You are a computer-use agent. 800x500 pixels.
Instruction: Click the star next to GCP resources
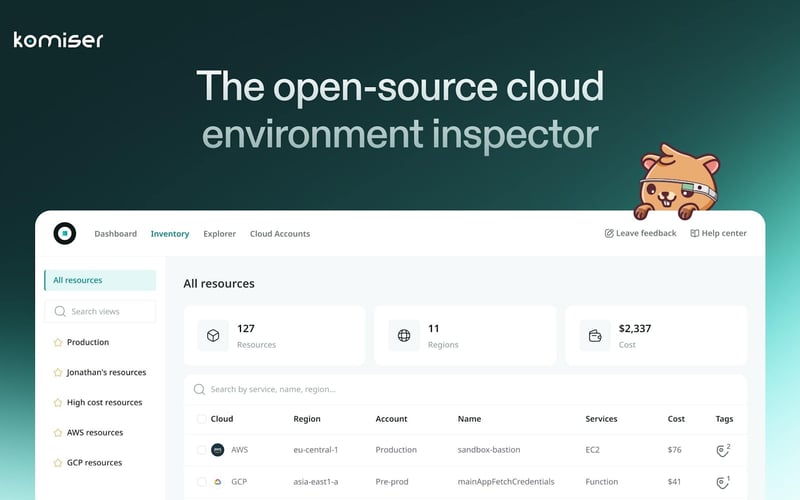(58, 463)
